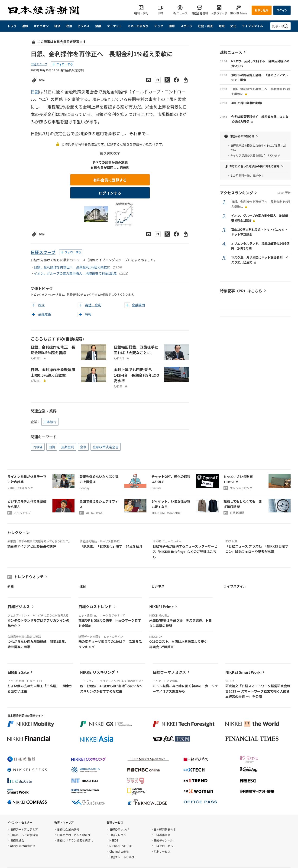298x868 pixels.
Task: Expand 日経ビジネス section chevron
Action: pos(33,607)
